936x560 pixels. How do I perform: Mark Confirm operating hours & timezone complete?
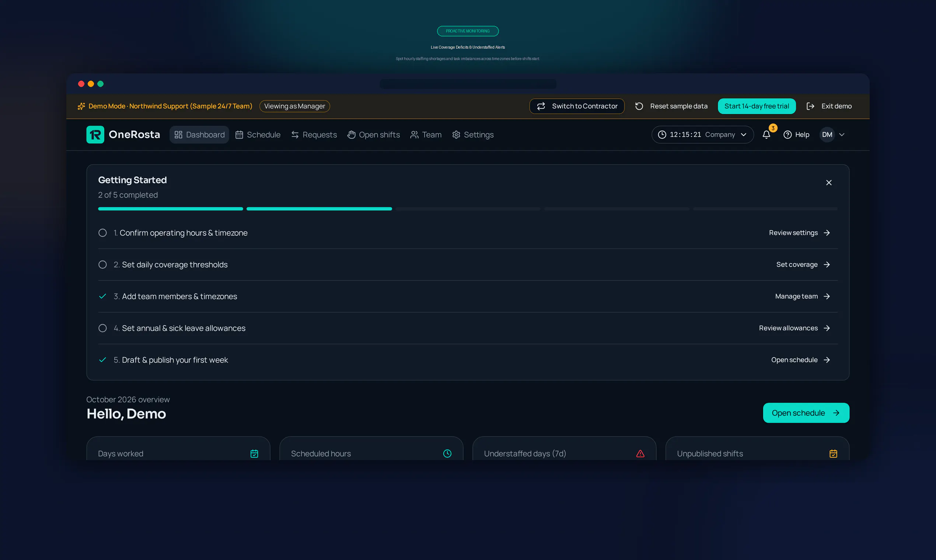point(103,233)
